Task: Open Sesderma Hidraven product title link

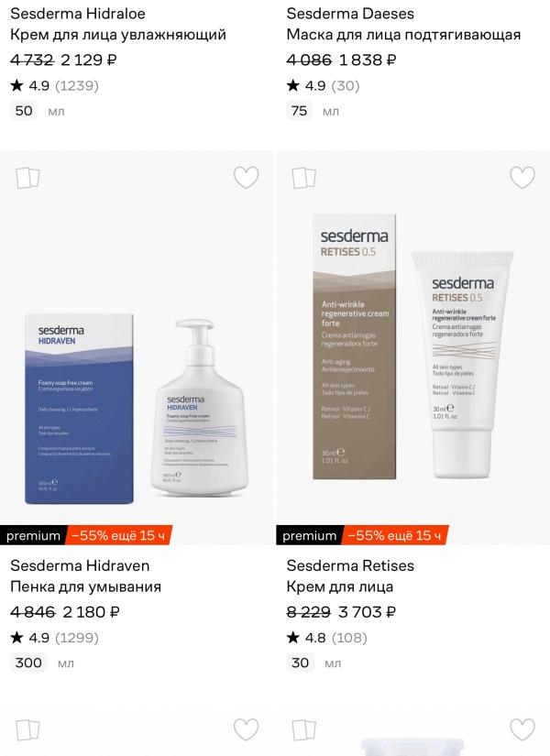Action: pos(80,565)
